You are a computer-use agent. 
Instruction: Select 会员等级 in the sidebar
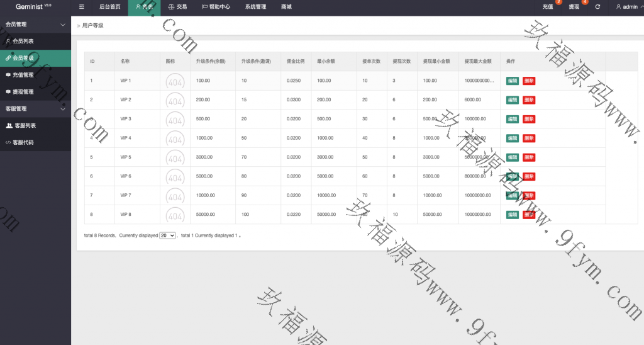[23, 58]
